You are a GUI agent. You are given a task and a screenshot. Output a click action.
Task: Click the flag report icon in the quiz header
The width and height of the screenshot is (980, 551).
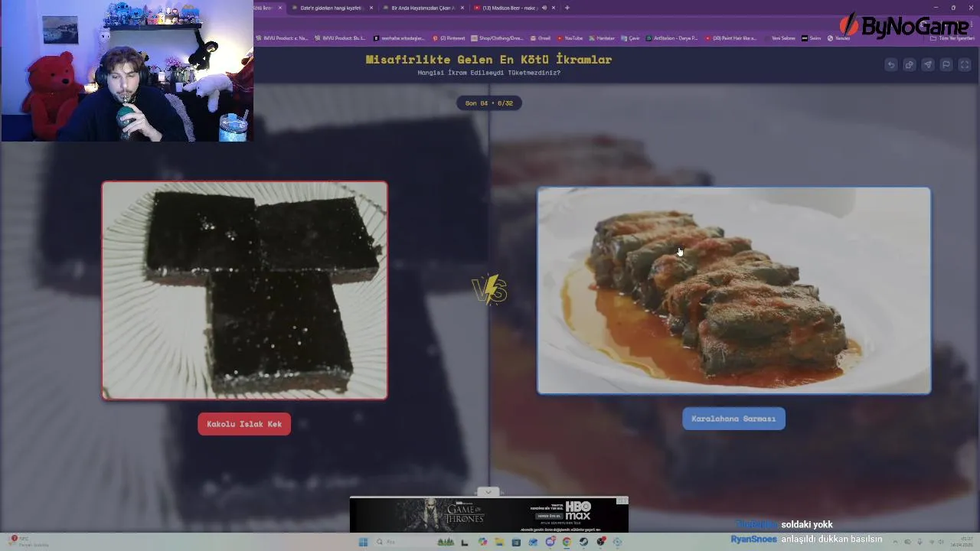(x=946, y=65)
